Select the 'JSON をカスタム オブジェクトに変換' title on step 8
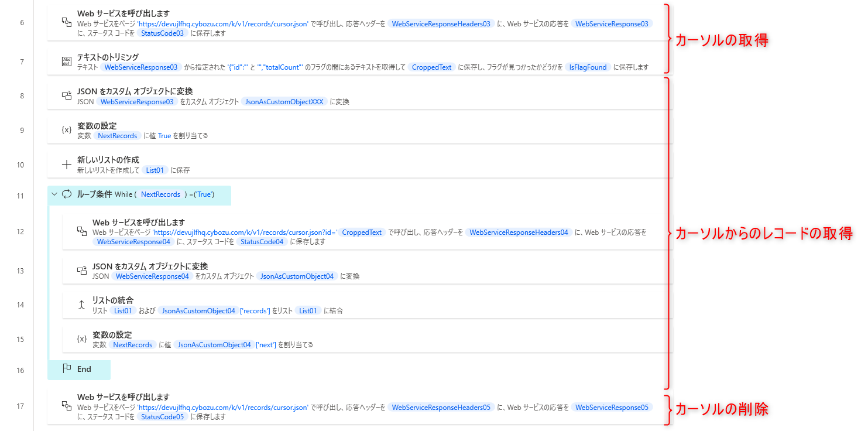Viewport: 868px width, 431px height. tap(135, 91)
